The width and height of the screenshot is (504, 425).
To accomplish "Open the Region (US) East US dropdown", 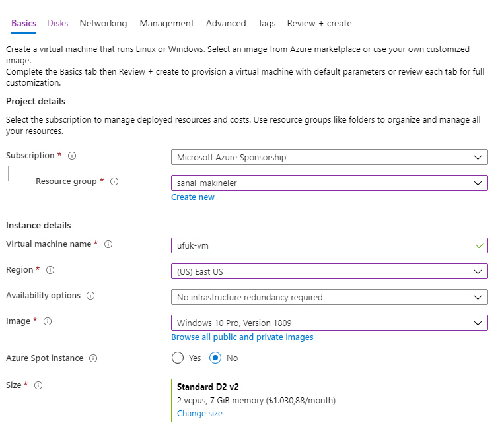I will pos(330,271).
